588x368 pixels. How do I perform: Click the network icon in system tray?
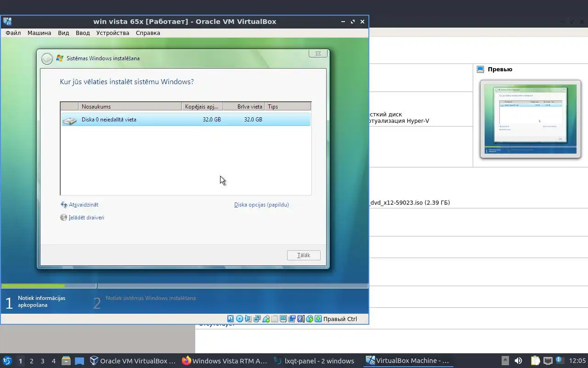pyautogui.click(x=548, y=361)
